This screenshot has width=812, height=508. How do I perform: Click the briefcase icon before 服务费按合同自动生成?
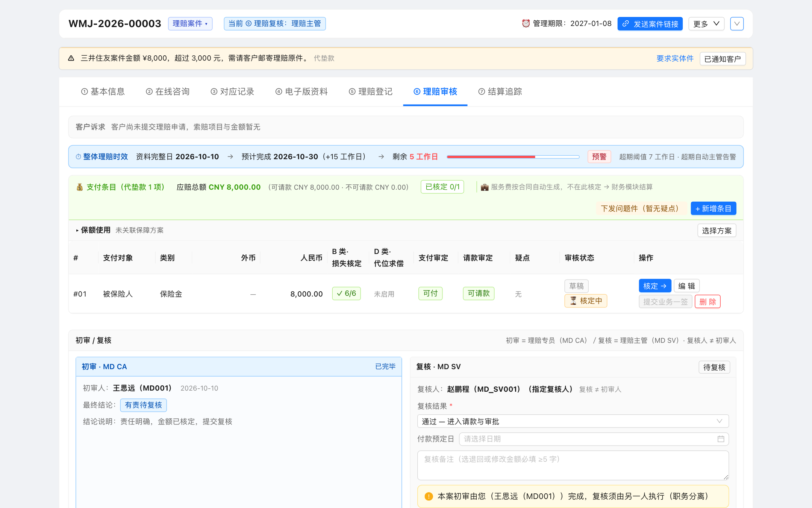point(485,187)
